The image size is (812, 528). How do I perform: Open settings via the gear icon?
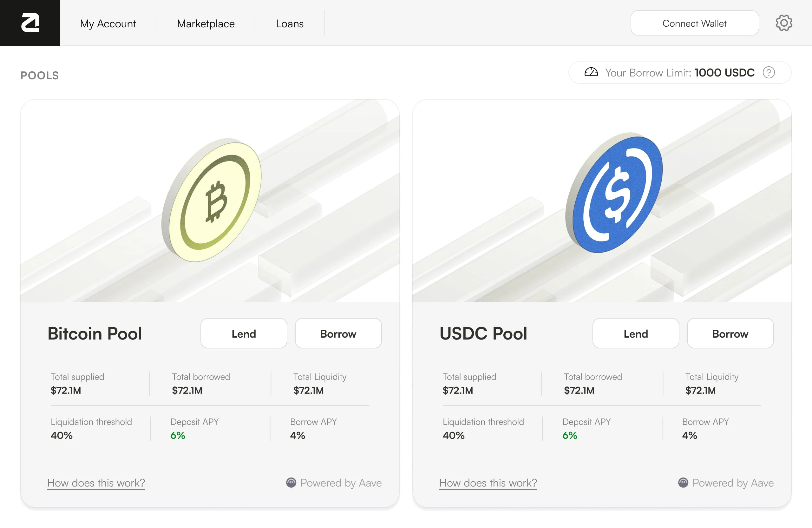click(x=784, y=23)
